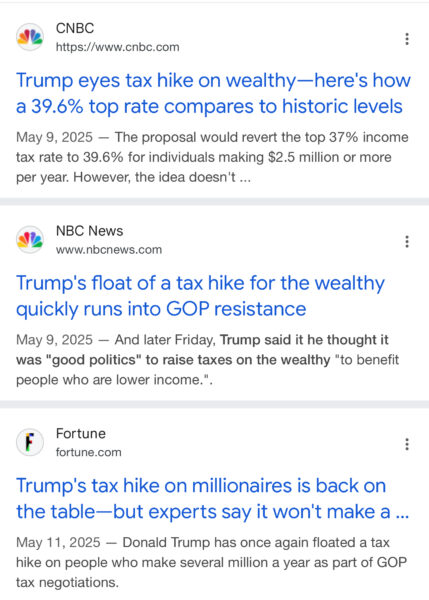The width and height of the screenshot is (429, 600).
Task: Click the NBC snippet about 'good politics'
Action: tap(207, 360)
